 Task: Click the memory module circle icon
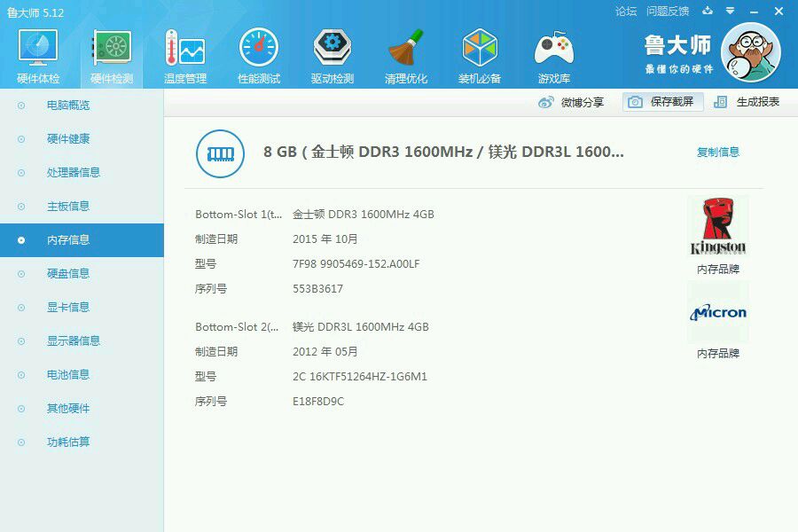click(x=221, y=153)
